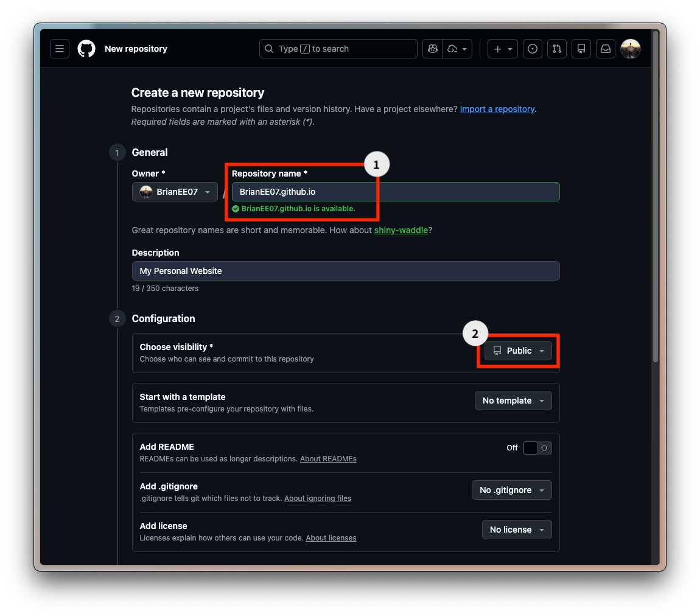700x616 pixels.
Task: Click the Description text field
Action: coord(345,271)
